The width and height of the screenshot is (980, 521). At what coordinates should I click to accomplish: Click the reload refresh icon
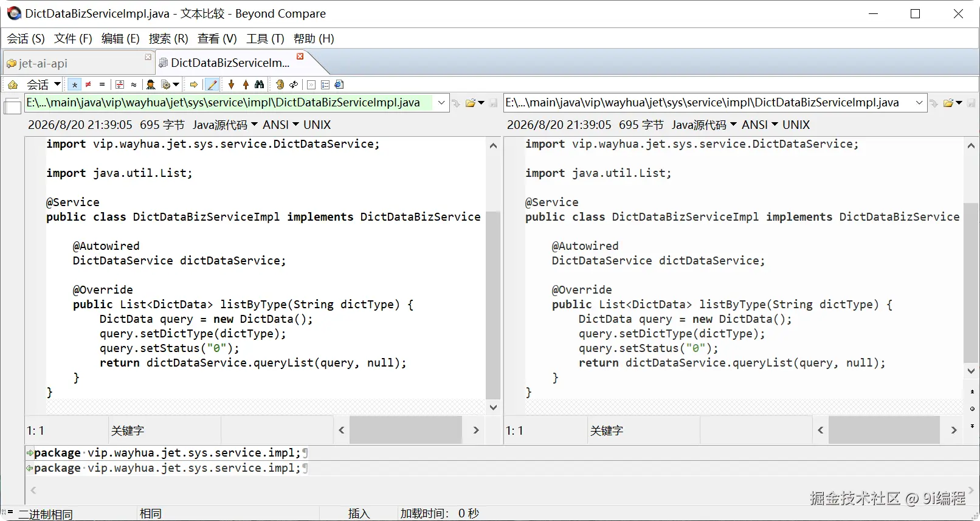point(294,85)
